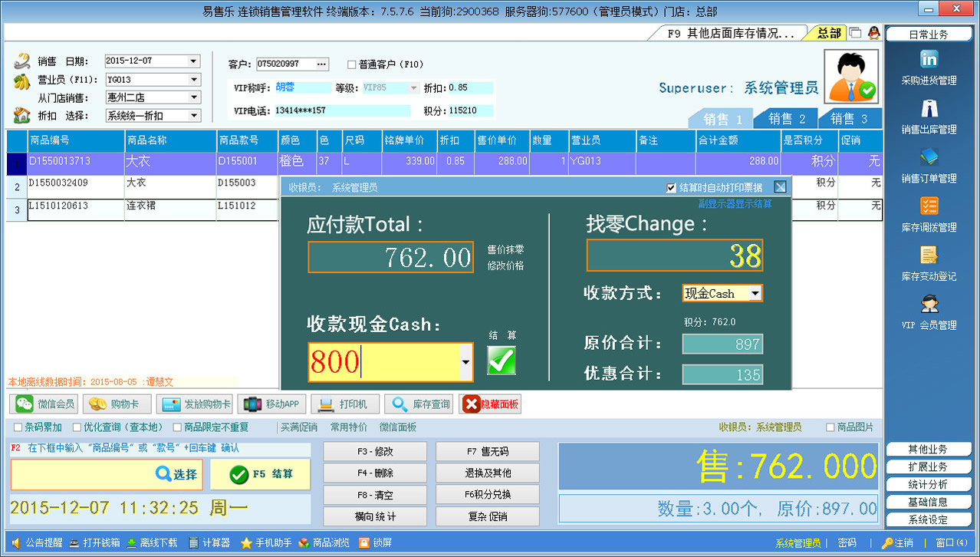
Task: Open the 收款方式 现金Cash dropdown
Action: point(755,293)
